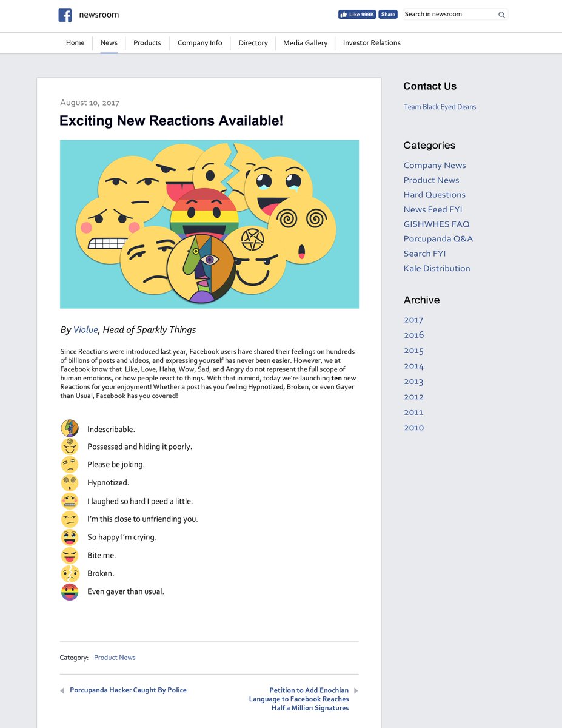This screenshot has width=562, height=728.
Task: Like the page with Like 999K button
Action: 357,15
